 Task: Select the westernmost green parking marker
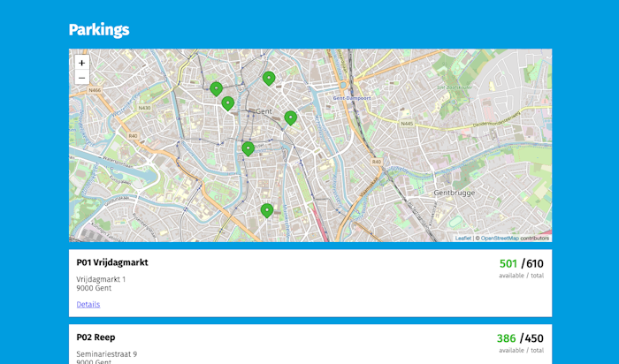[x=216, y=89]
